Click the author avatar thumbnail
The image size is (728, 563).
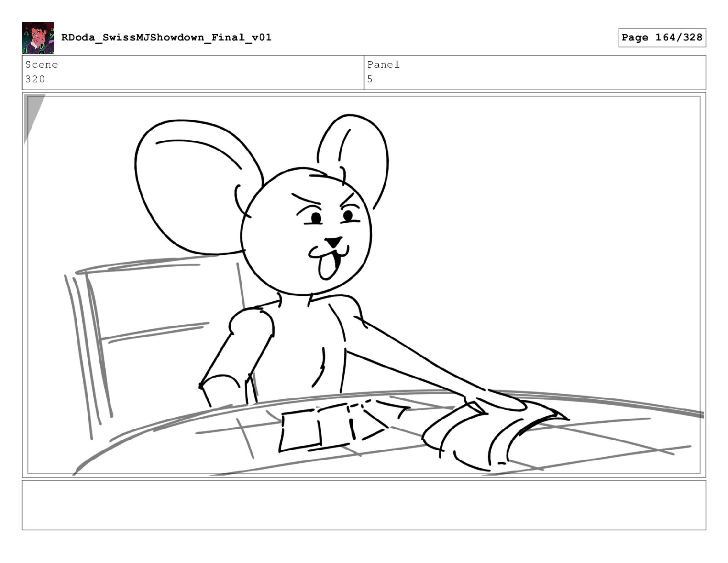(38, 38)
